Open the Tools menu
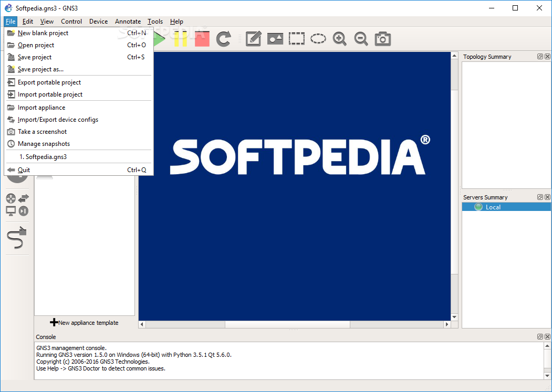 [x=155, y=22]
